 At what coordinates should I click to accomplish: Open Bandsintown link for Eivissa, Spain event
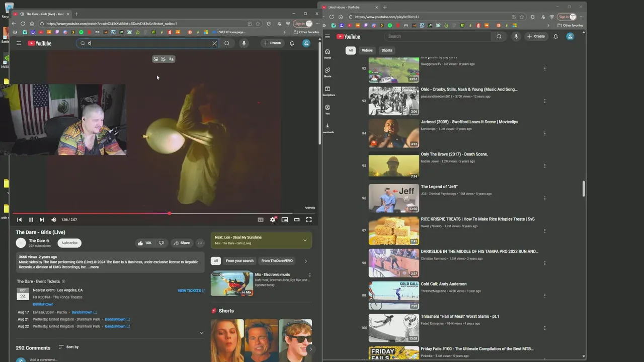[x=84, y=312]
